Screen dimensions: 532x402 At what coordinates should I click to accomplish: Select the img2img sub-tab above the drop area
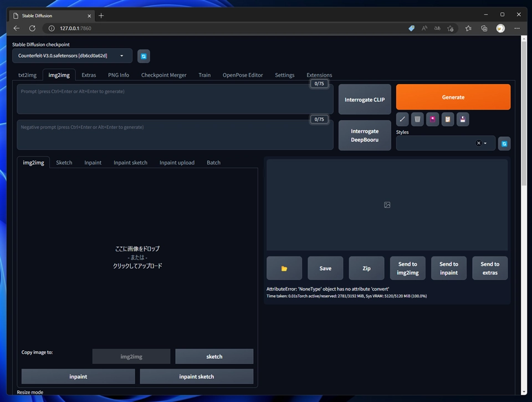[33, 163]
